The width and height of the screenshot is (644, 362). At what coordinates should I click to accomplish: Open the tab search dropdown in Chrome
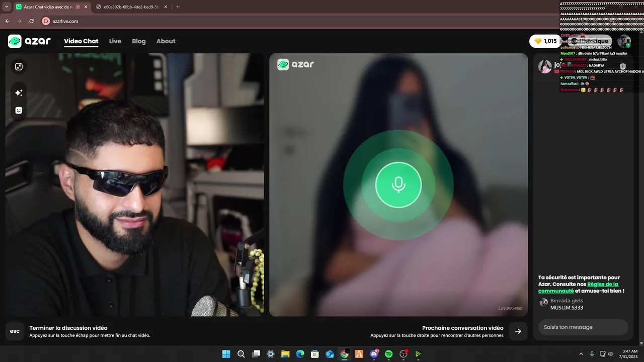click(x=7, y=7)
